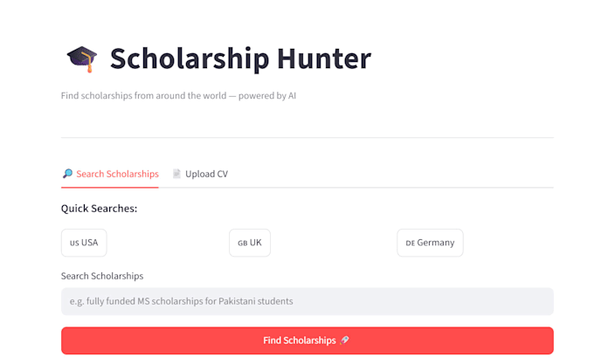Click the magnifying glass icon in the tab
This screenshot has height=364, width=594.
(67, 174)
